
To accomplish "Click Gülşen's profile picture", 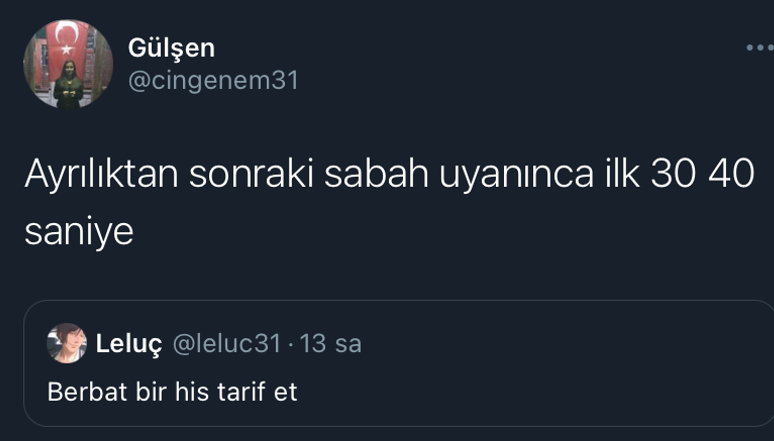I will coord(68,64).
